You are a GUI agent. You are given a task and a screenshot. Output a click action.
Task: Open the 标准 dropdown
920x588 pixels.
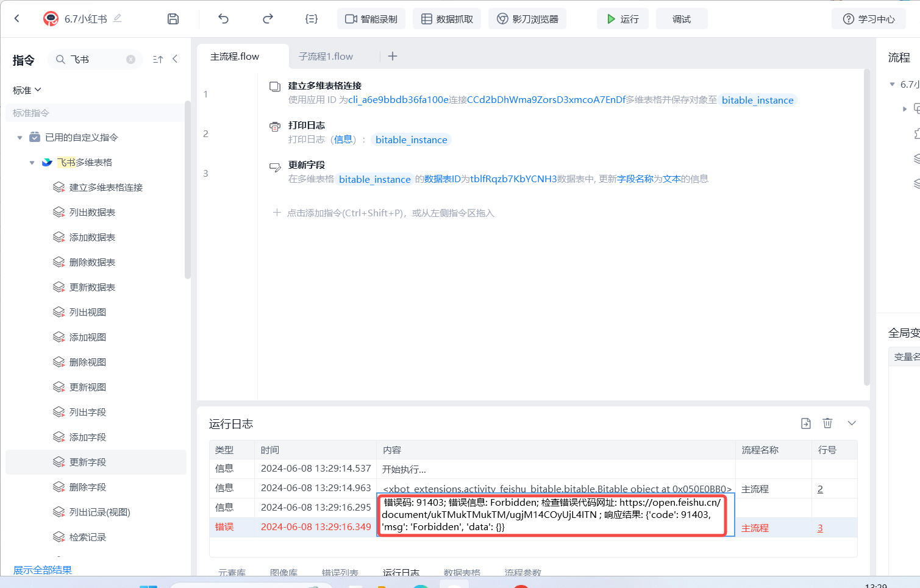(27, 90)
